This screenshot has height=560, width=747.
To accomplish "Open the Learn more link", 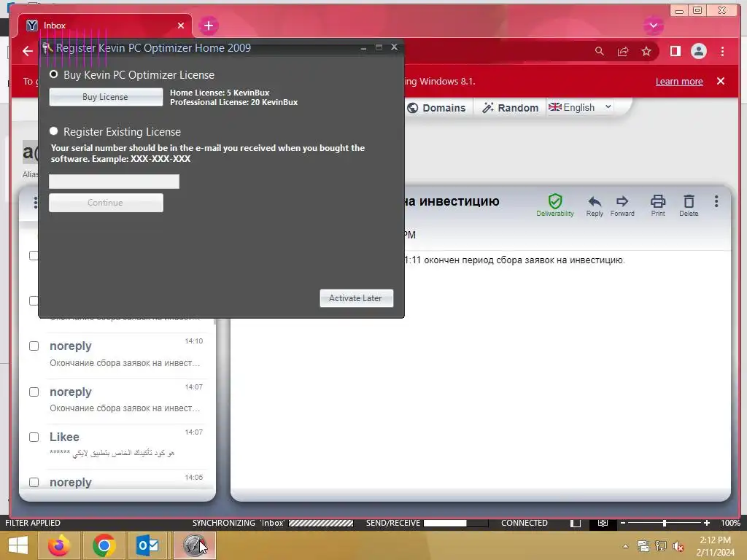I will point(679,82).
